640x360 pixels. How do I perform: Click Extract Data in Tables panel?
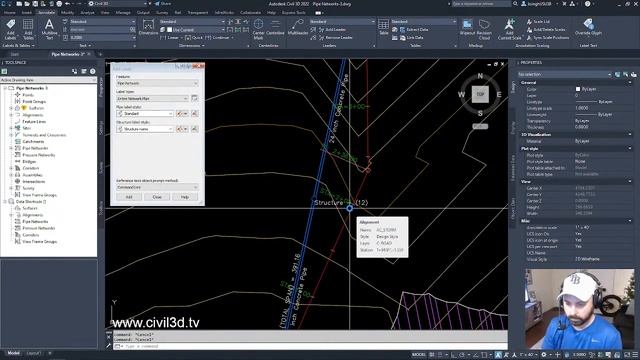coord(414,30)
